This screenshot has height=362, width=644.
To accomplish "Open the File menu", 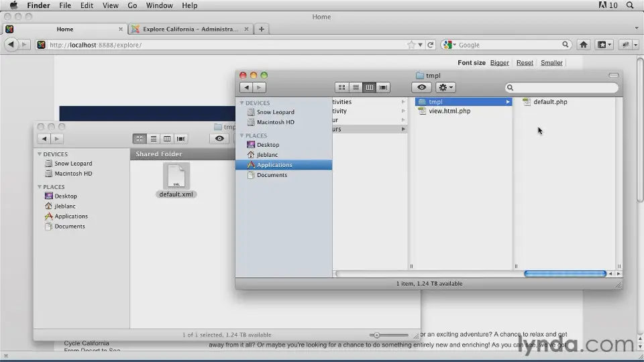I will coord(65,5).
